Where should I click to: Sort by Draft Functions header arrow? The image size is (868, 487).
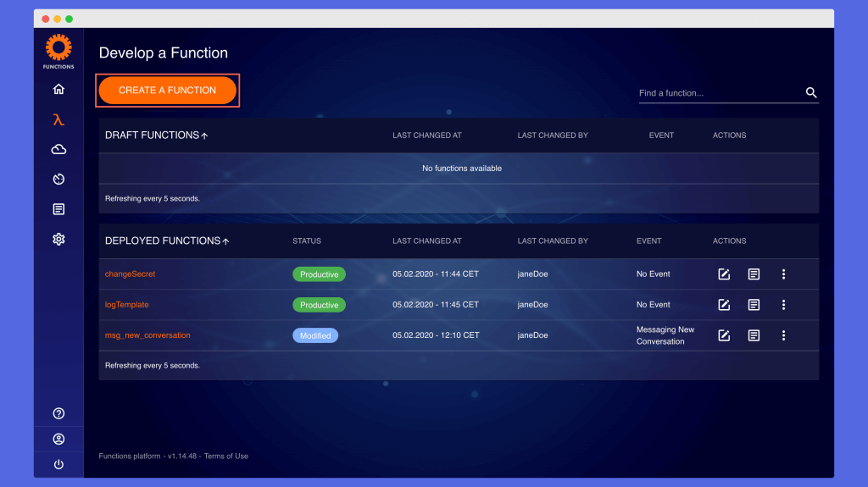pyautogui.click(x=204, y=136)
